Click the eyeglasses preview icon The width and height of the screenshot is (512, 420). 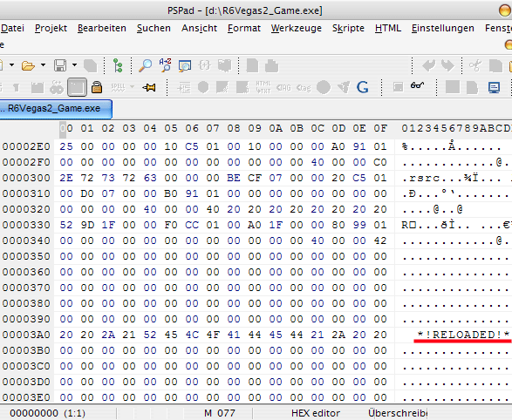point(417,85)
